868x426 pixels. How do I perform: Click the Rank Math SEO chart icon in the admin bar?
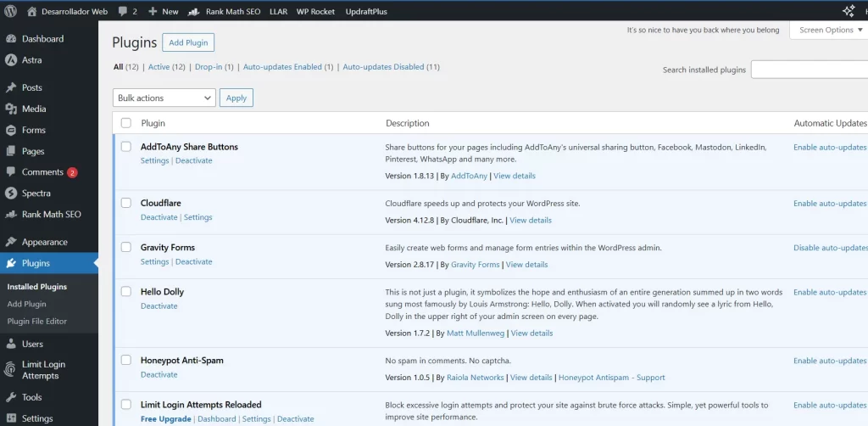[x=194, y=11]
